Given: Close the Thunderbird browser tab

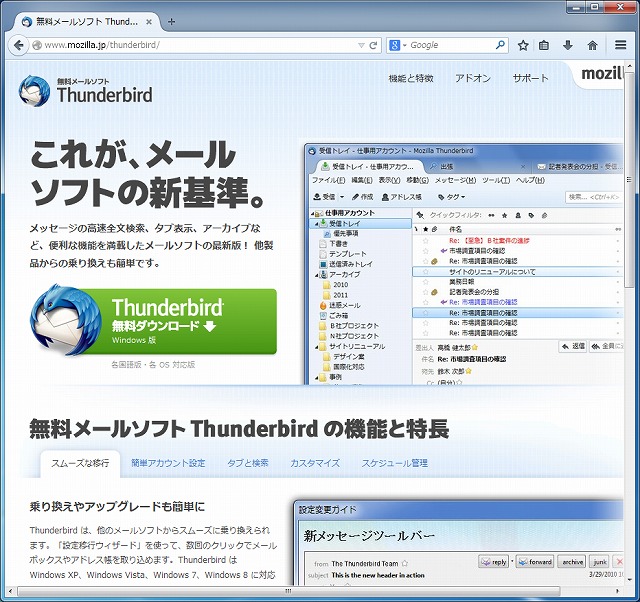Looking at the screenshot, I should (x=149, y=22).
